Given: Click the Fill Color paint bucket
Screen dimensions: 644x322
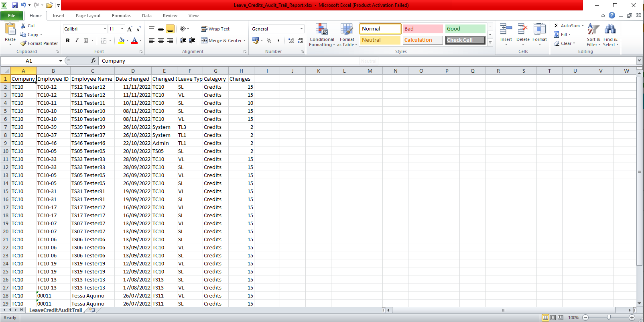Looking at the screenshot, I should (121, 41).
